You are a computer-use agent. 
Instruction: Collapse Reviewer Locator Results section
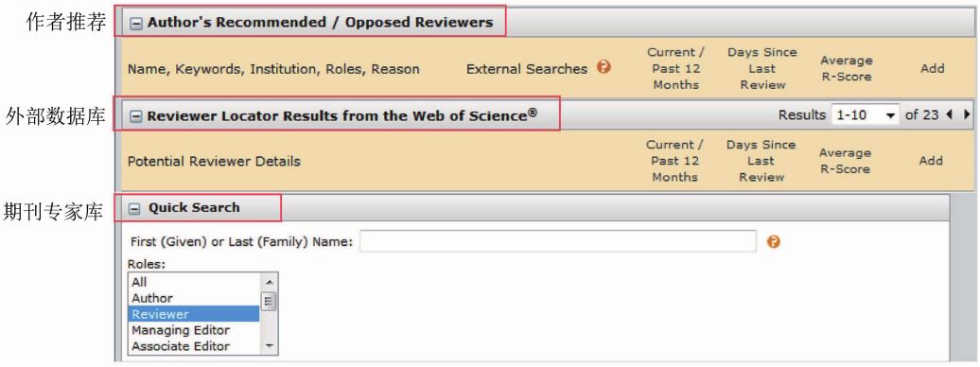[135, 116]
